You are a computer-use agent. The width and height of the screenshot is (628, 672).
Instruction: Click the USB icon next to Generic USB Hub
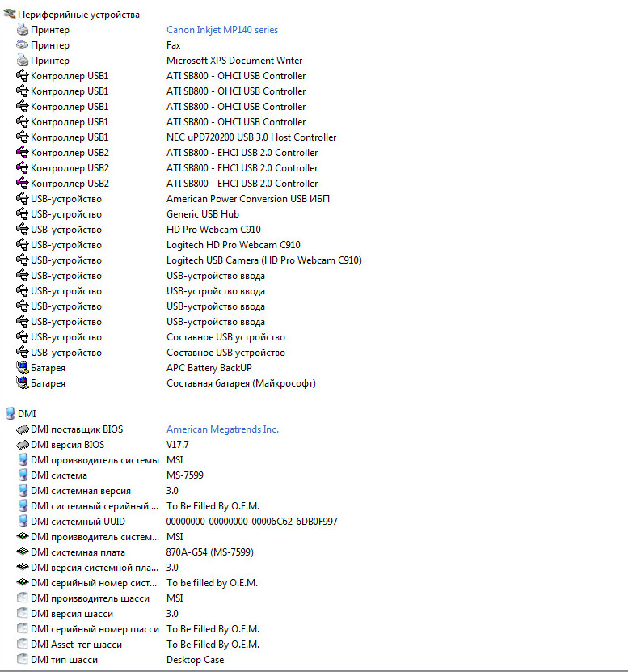coord(23,213)
